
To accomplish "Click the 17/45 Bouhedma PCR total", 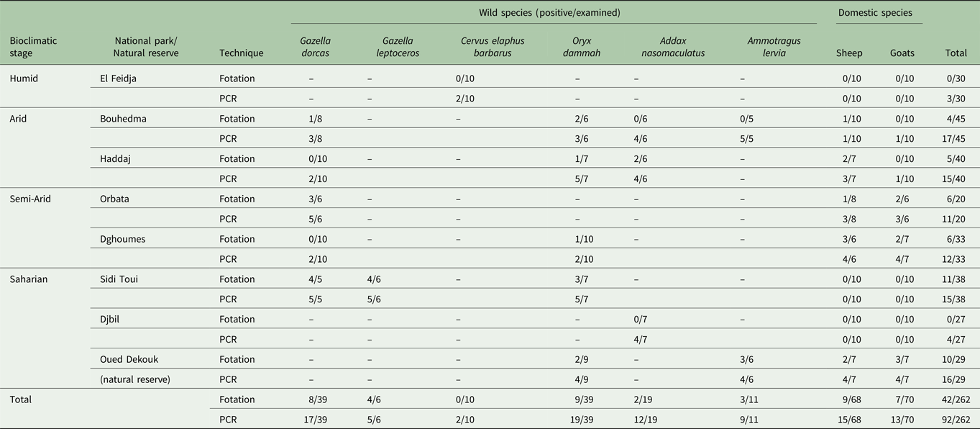I will pyautogui.click(x=957, y=139).
